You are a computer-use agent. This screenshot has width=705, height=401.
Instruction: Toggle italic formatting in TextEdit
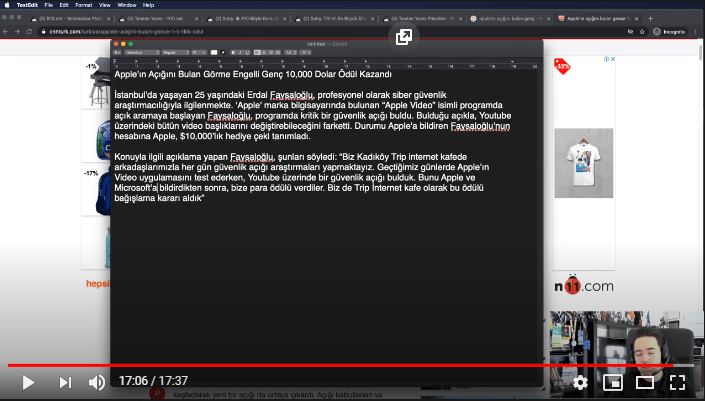240,53
